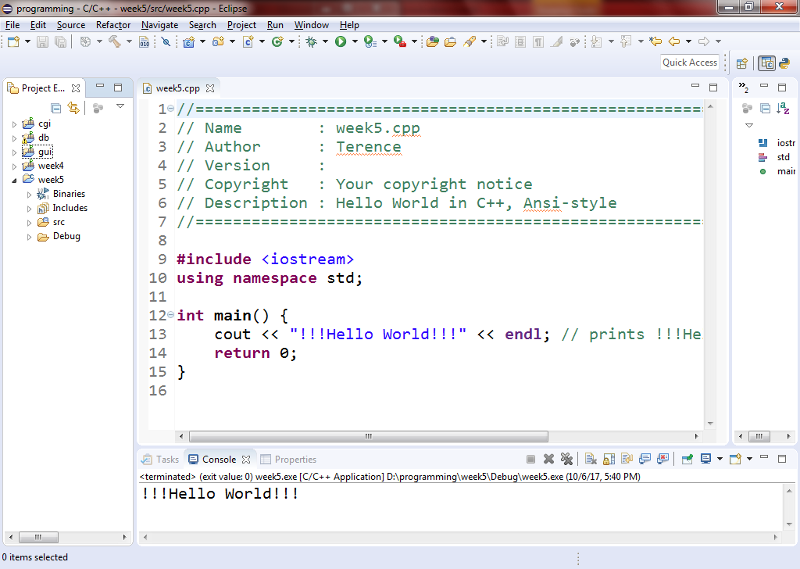
Task: Click the Quick Access search field
Action: (689, 62)
